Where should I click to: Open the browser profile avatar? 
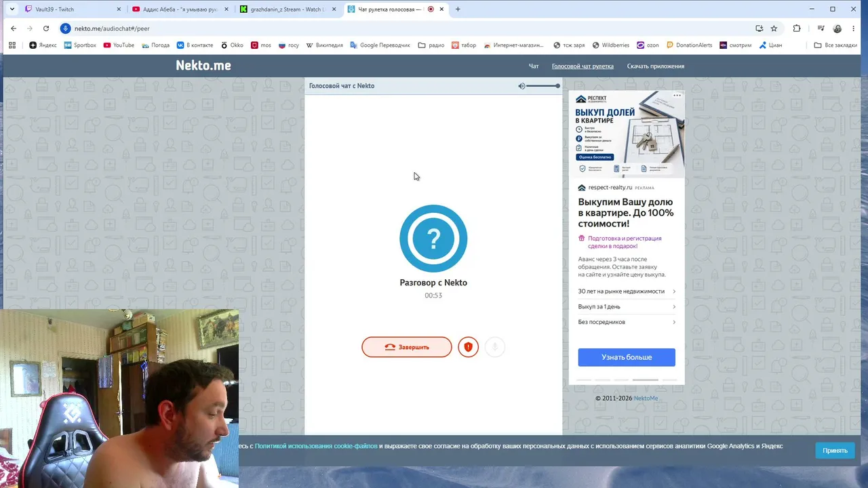(838, 28)
